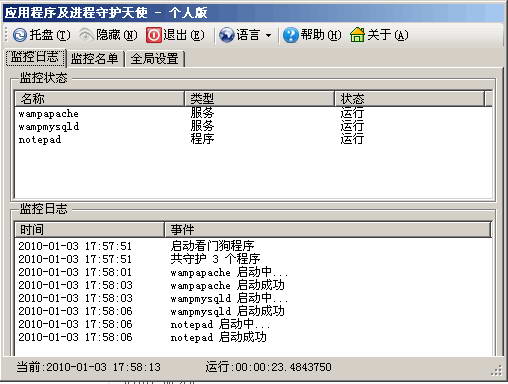Click the window title bar

coord(253,13)
